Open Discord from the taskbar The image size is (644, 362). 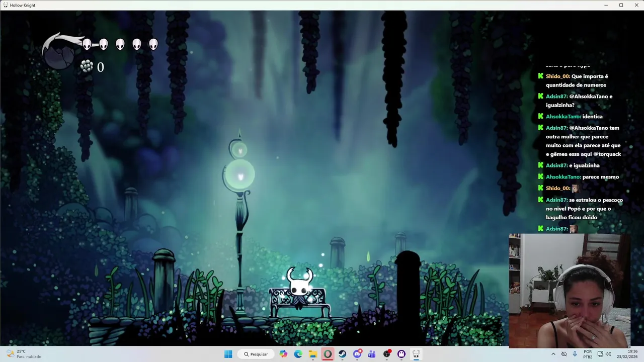point(357,354)
